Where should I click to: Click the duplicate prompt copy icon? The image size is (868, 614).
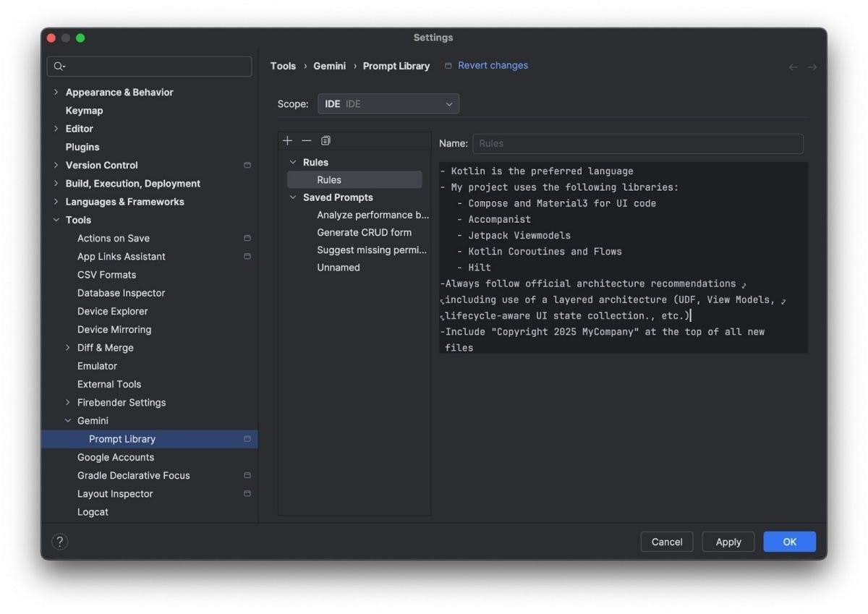tap(325, 140)
